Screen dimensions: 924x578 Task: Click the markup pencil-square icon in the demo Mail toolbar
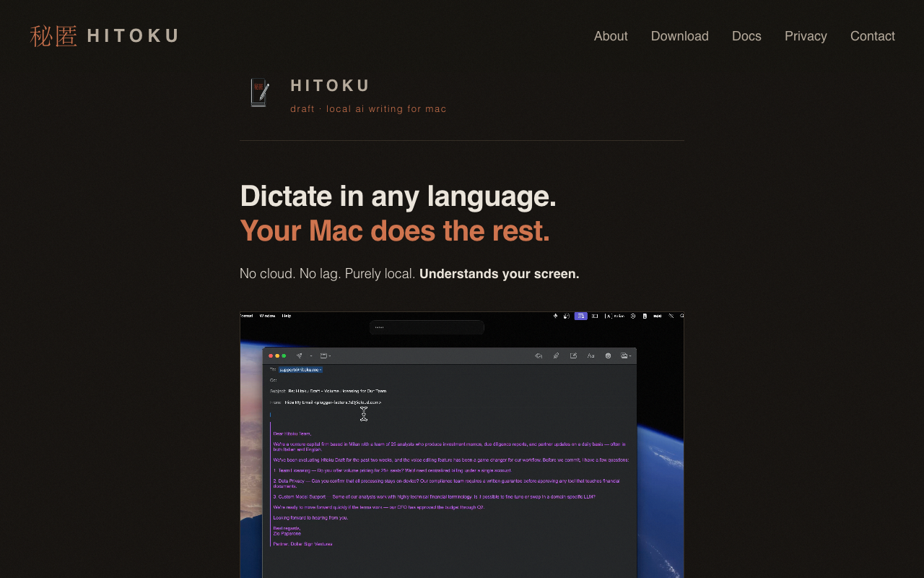[573, 355]
